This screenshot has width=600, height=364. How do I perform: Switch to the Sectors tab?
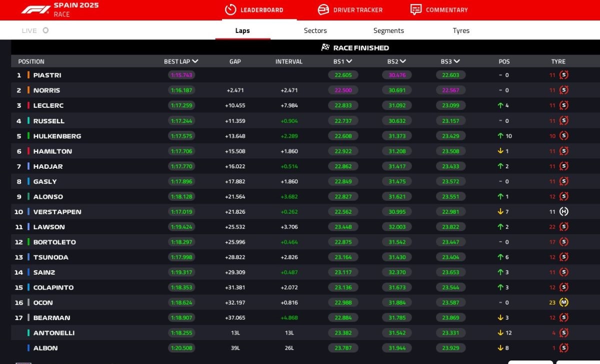(315, 30)
